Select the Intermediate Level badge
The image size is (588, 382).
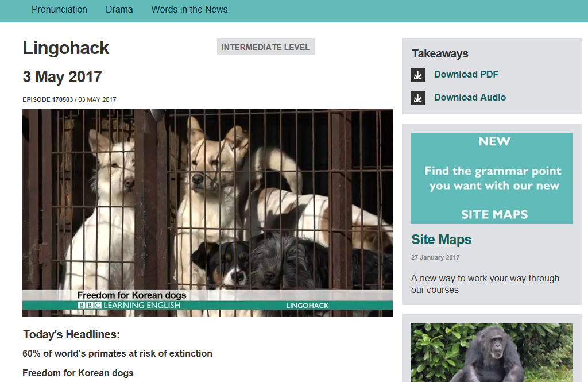(265, 47)
